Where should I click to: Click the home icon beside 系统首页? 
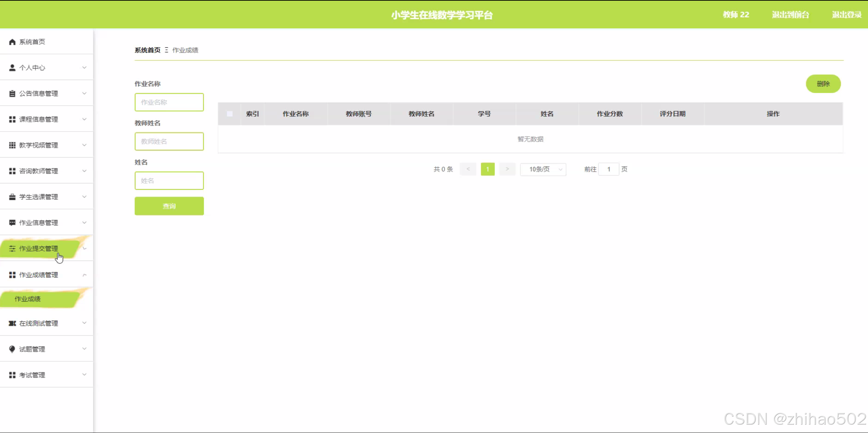click(x=12, y=42)
